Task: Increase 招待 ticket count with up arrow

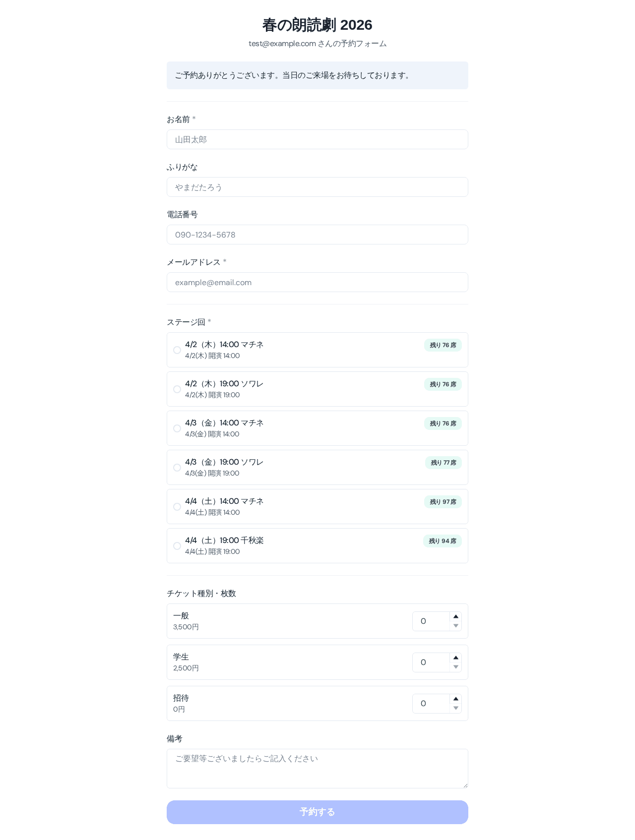Action: click(x=455, y=699)
